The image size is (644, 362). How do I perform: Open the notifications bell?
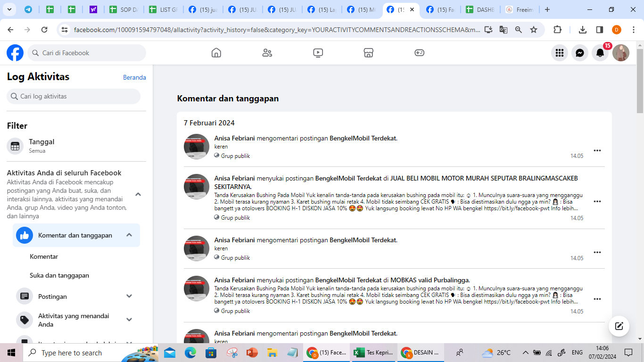pos(600,53)
